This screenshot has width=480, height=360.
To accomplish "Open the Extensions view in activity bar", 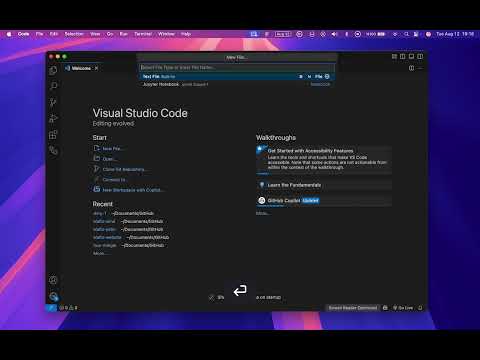I will tap(53, 135).
